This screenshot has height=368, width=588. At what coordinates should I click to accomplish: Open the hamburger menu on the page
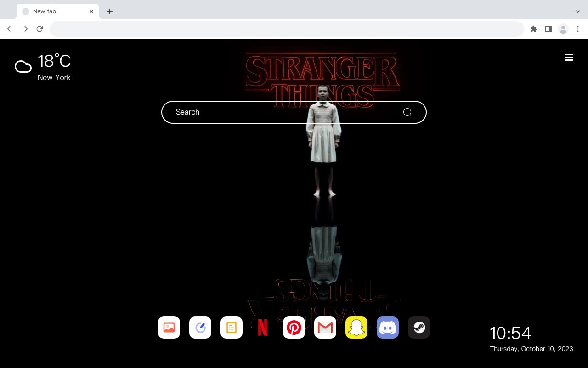pyautogui.click(x=569, y=57)
